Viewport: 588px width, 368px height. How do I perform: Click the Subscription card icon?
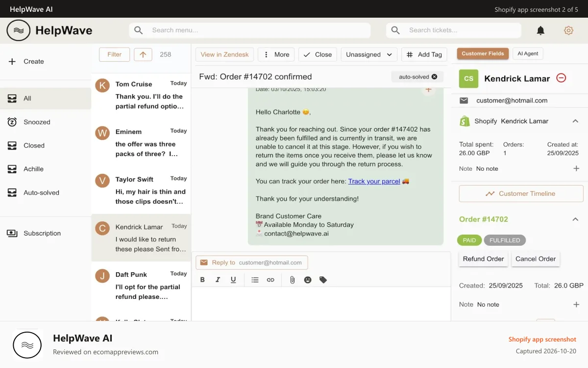click(x=12, y=233)
